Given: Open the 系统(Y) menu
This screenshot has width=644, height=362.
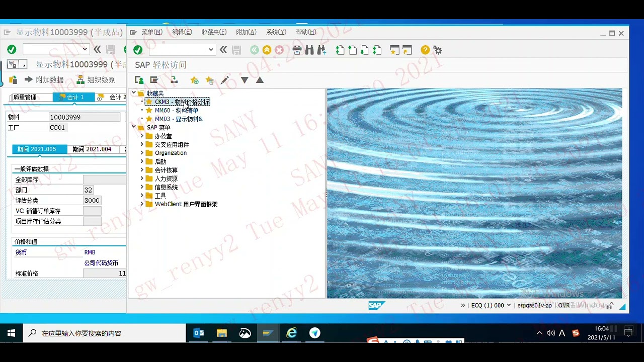Looking at the screenshot, I should [x=276, y=32].
